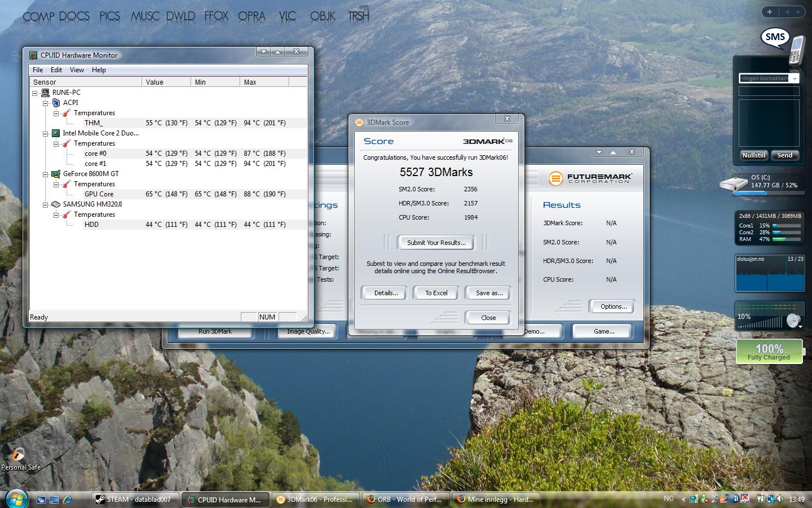Open Help menu in Hardware Monitor

click(99, 70)
